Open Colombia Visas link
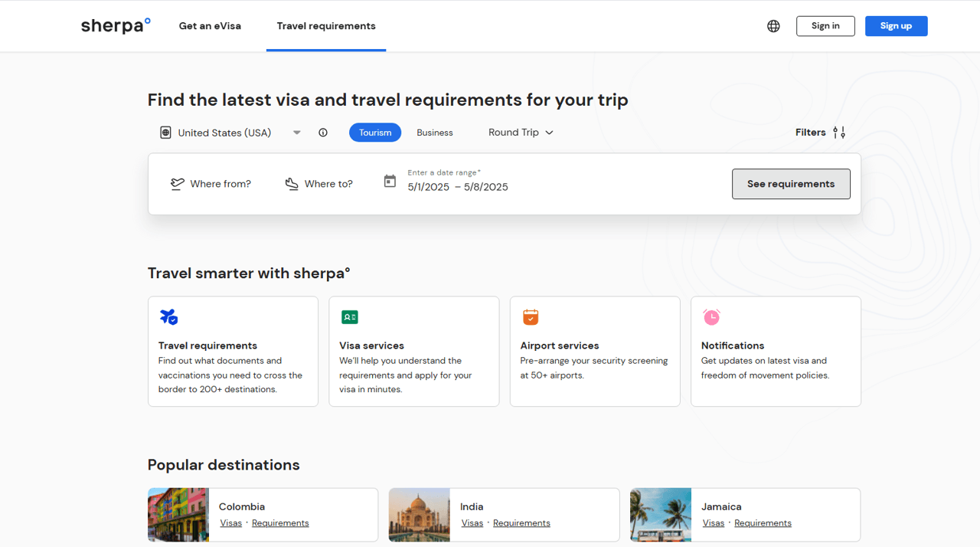Viewport: 980px width, 547px height. pyautogui.click(x=230, y=523)
